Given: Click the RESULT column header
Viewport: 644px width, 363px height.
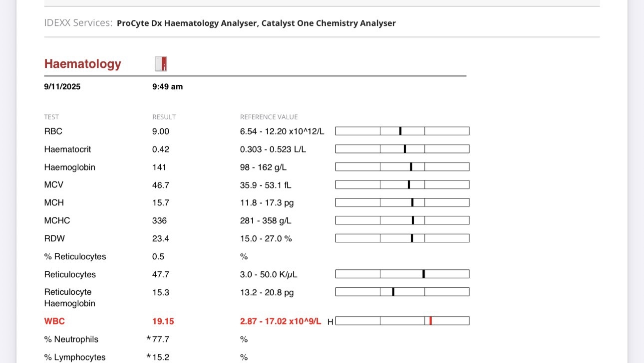Looking at the screenshot, I should (x=164, y=117).
